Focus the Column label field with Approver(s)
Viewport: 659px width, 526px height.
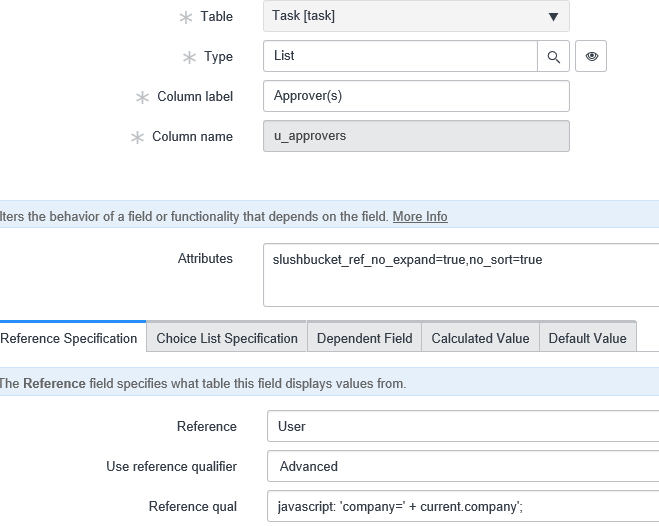416,96
